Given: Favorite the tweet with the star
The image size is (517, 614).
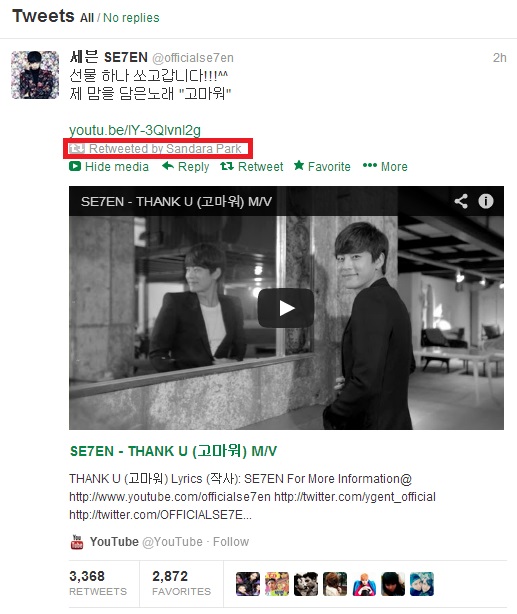Looking at the screenshot, I should click(x=322, y=167).
